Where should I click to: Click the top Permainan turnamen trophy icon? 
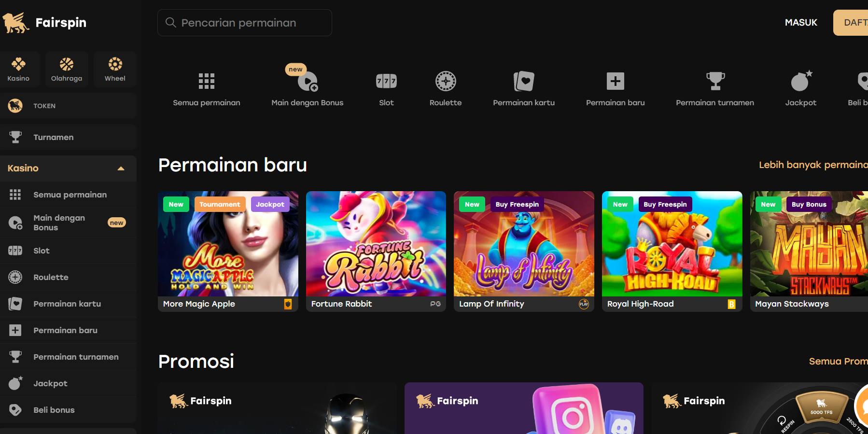click(x=715, y=81)
